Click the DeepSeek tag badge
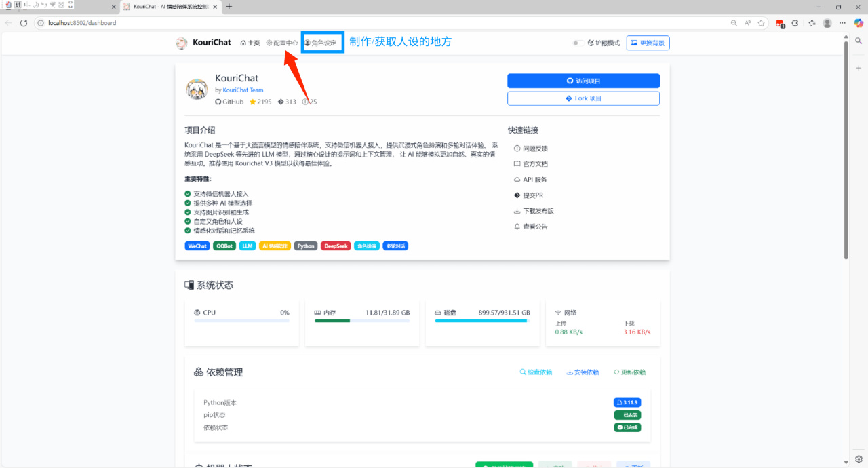The image size is (868, 468). (336, 246)
